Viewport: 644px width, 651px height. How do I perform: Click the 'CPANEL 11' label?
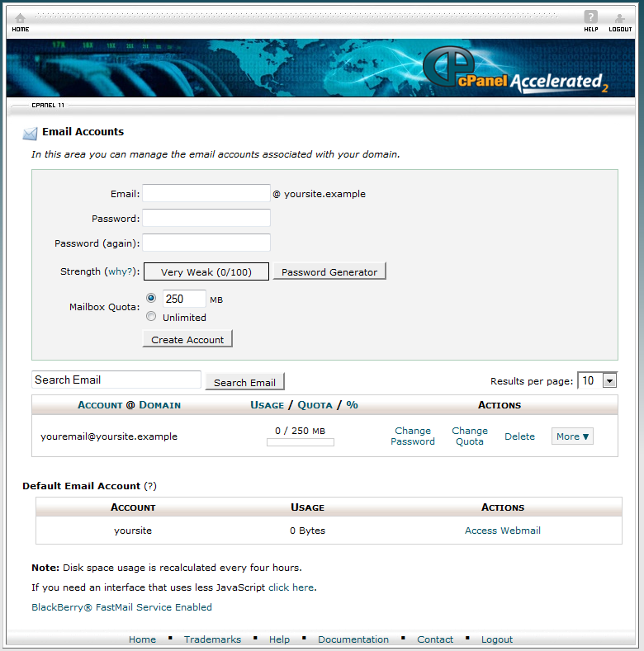pos(48,105)
